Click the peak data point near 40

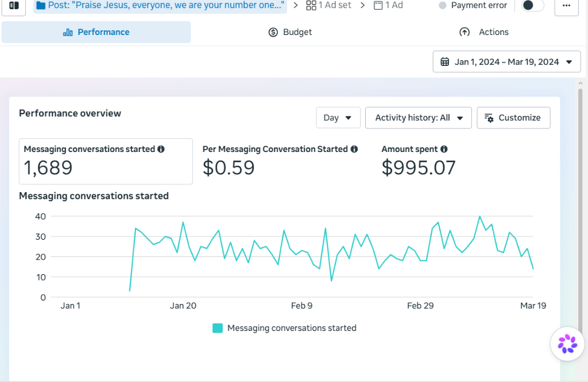[479, 216]
